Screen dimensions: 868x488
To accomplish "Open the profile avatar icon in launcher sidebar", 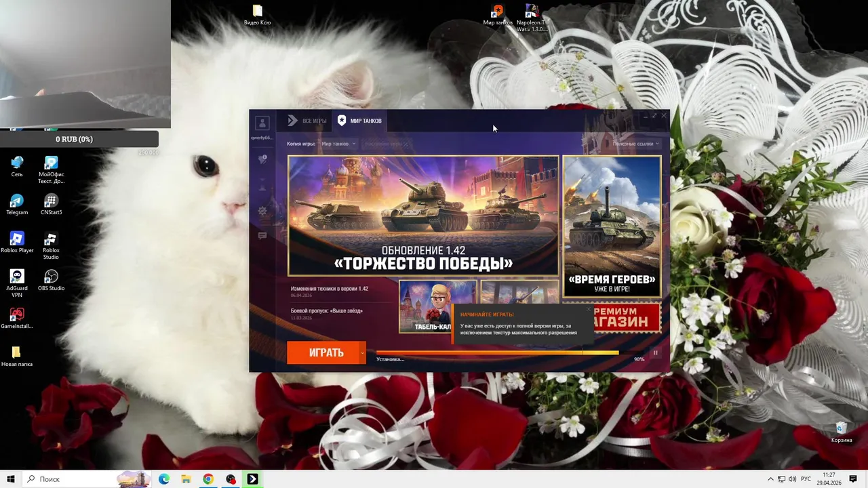I will [262, 123].
